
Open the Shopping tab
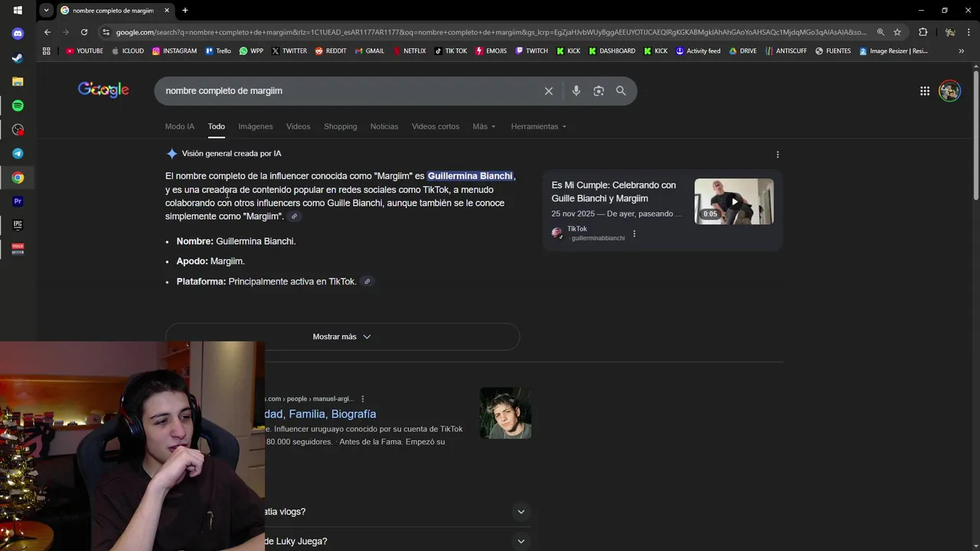340,126
